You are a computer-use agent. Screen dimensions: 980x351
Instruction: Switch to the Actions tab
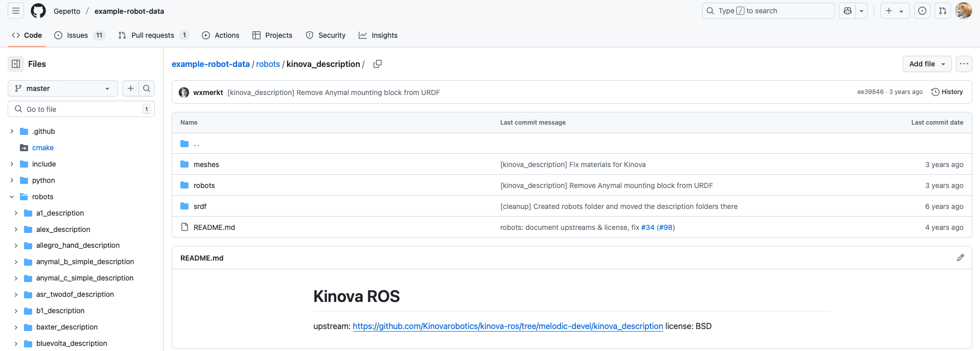click(x=221, y=35)
